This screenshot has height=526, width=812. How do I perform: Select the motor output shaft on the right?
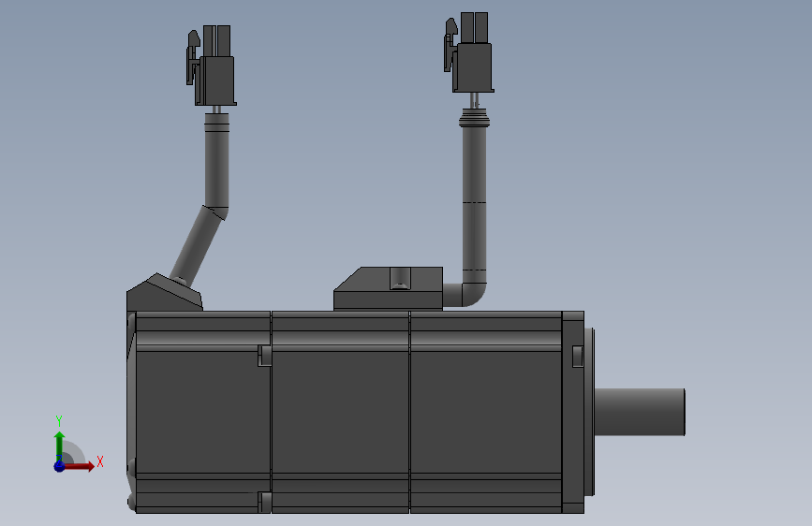(640, 412)
